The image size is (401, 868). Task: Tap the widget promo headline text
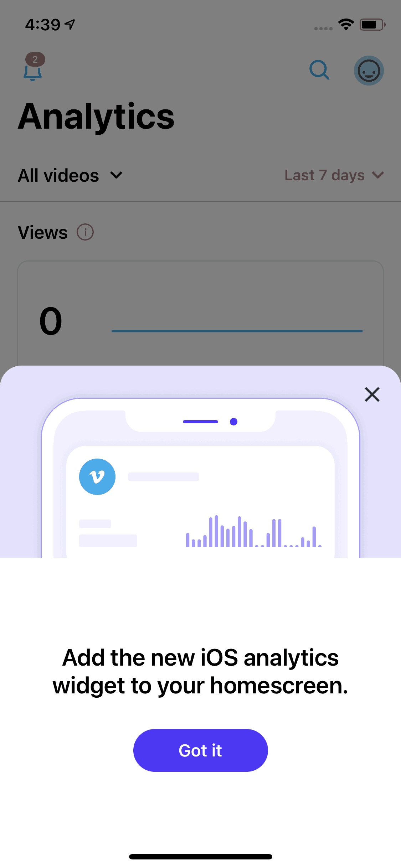point(201,671)
